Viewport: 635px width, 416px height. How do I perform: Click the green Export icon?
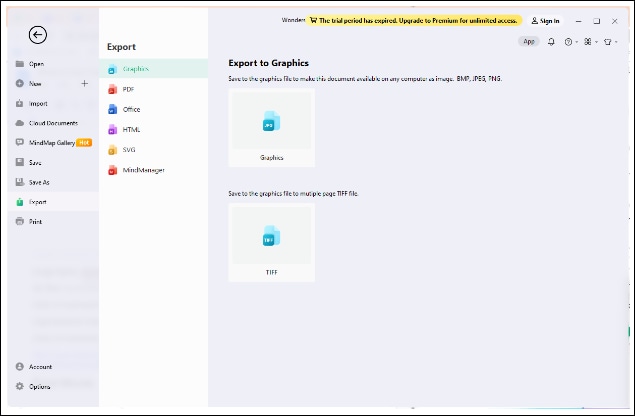click(19, 202)
